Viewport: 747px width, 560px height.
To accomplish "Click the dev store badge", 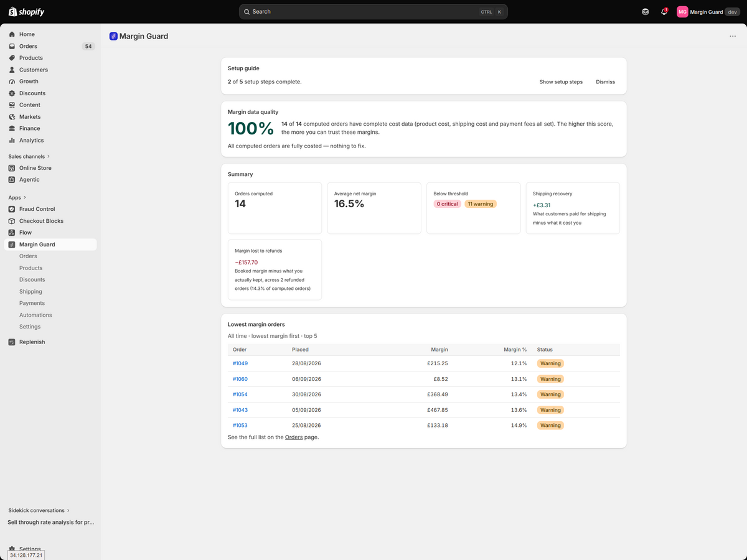I will [732, 12].
